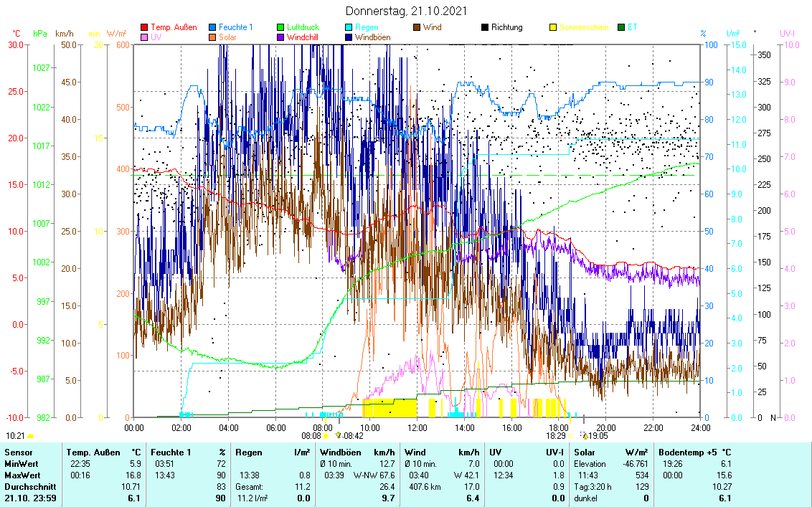
Task: Click the sunrise icon beside 08:08
Action: click(x=326, y=436)
